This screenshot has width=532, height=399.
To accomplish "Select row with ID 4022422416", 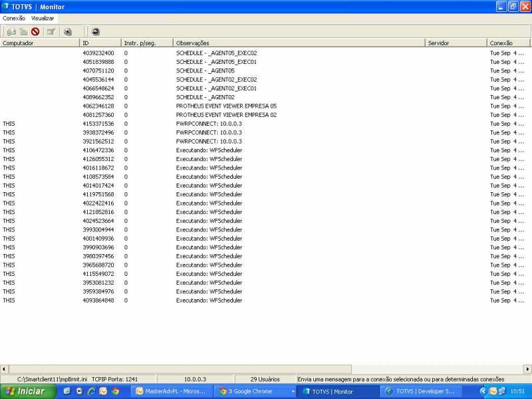I will click(265, 203).
